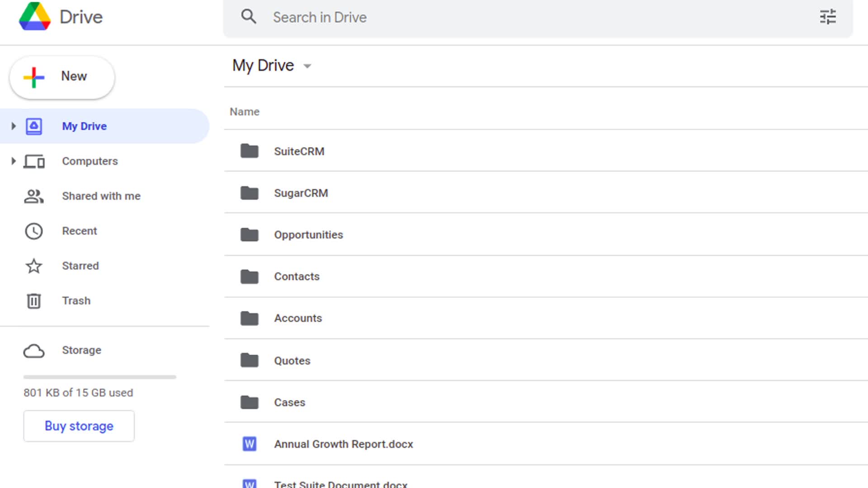Select the SugarCRM folder name
This screenshot has width=868, height=488.
(301, 193)
